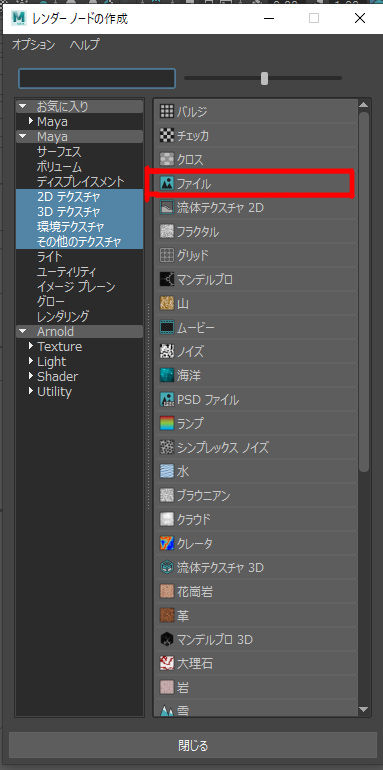Focus the node search input field
This screenshot has height=770, width=383.
(97, 78)
